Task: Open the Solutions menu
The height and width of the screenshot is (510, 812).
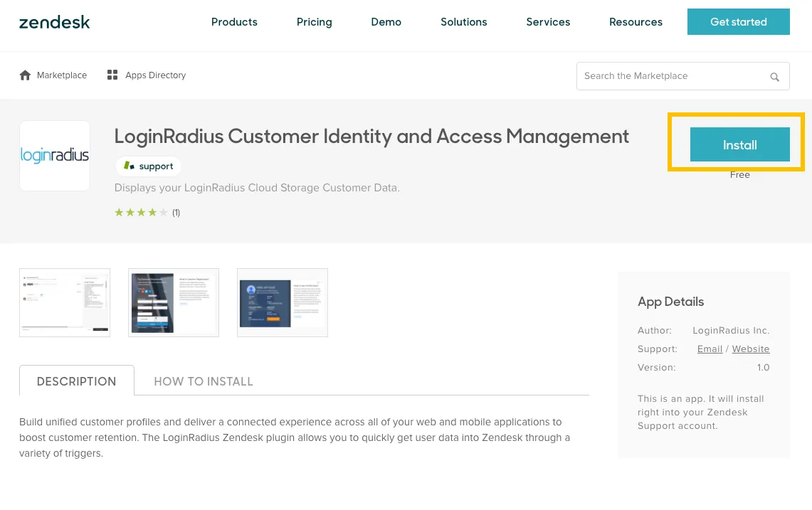Action: pyautogui.click(x=463, y=22)
